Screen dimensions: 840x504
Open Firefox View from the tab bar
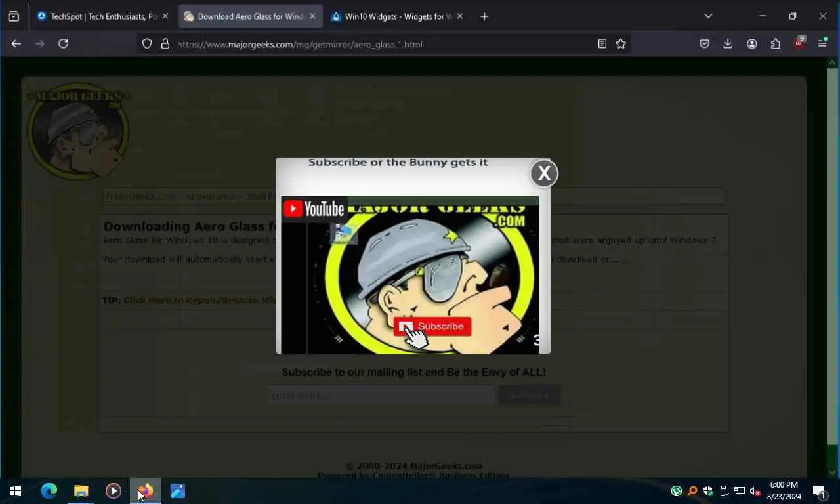13,16
